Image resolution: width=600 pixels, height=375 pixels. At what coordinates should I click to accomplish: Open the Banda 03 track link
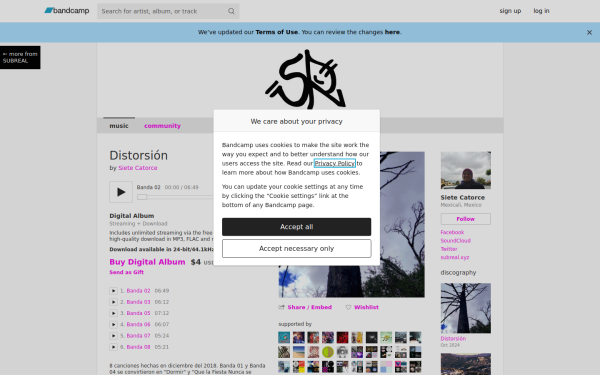[x=139, y=302]
